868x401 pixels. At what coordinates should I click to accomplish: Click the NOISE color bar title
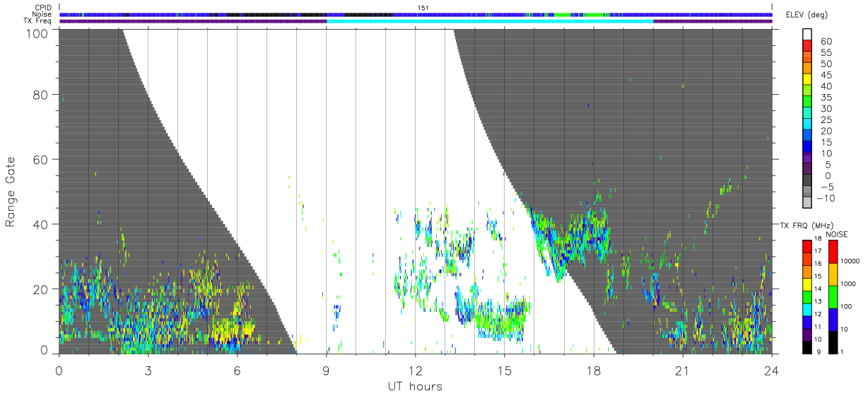[x=836, y=234]
